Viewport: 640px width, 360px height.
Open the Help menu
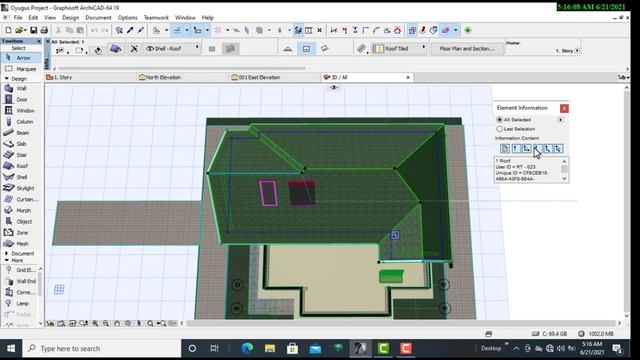(x=207, y=18)
